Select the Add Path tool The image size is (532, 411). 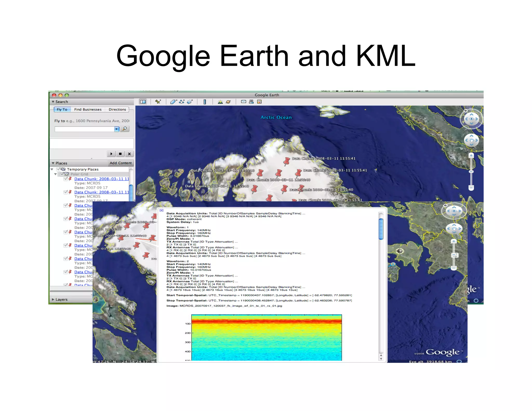point(182,102)
